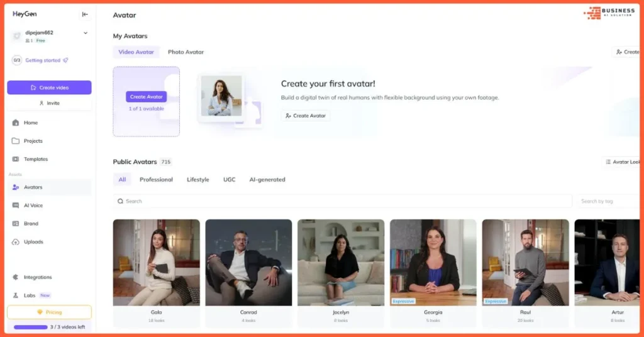Open the Artur avatar thumbnail
Screen dimensions: 644x337
point(607,262)
